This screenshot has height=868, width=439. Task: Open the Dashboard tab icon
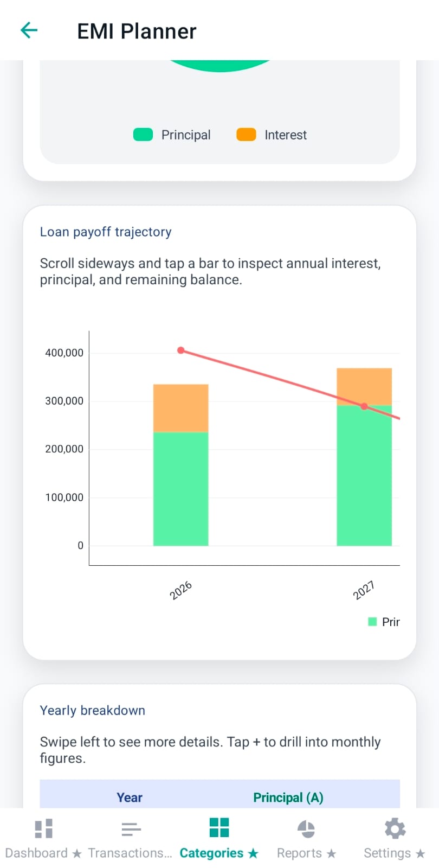coord(43,828)
